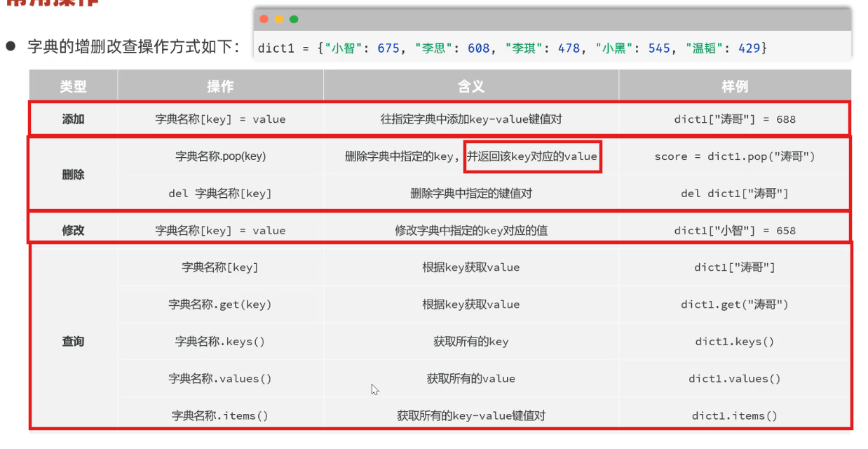Click example dict1.items()
Viewport: 868px width, 449px height.
coord(735,416)
